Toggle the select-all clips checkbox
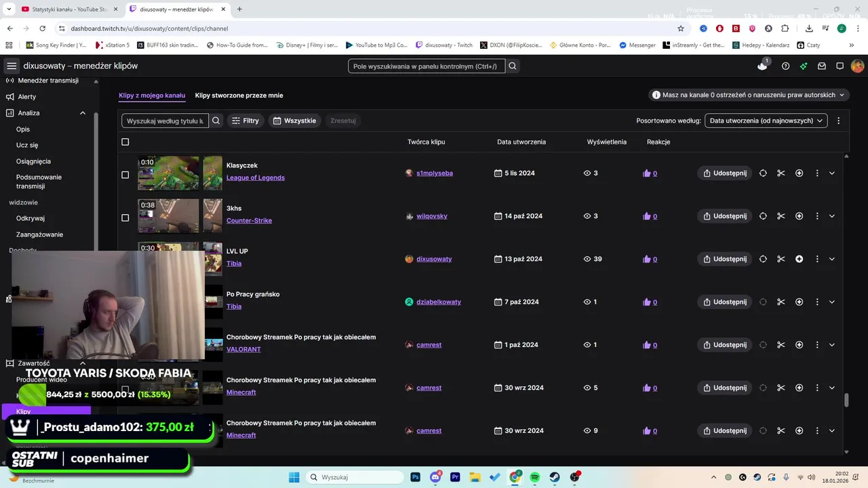This screenshot has width=868, height=488. coord(125,142)
